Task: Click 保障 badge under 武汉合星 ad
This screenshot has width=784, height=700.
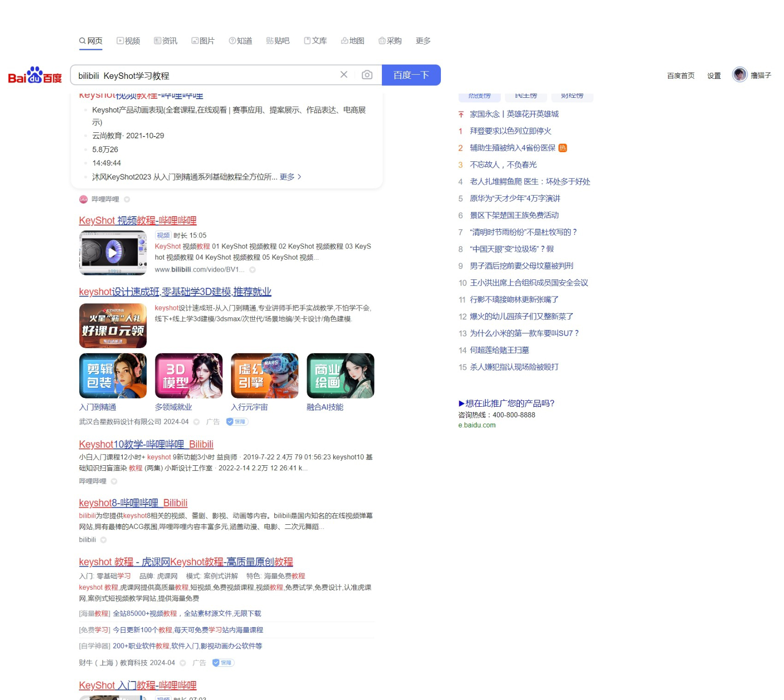Action: 237,421
